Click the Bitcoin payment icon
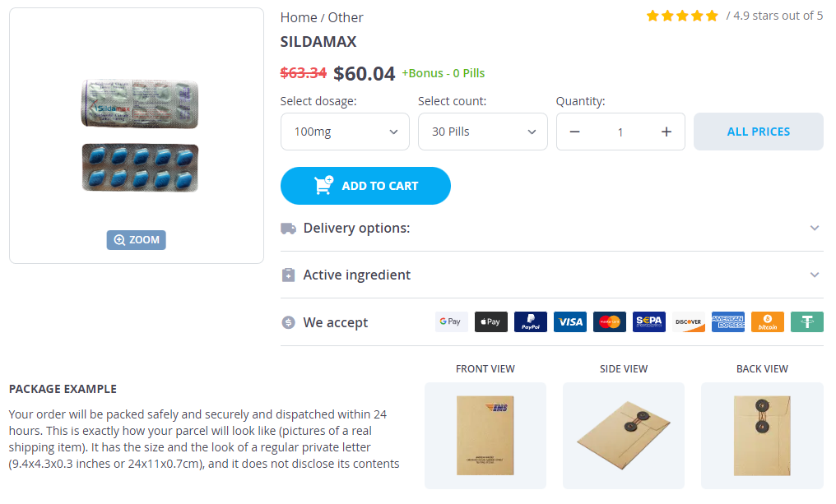 click(768, 322)
